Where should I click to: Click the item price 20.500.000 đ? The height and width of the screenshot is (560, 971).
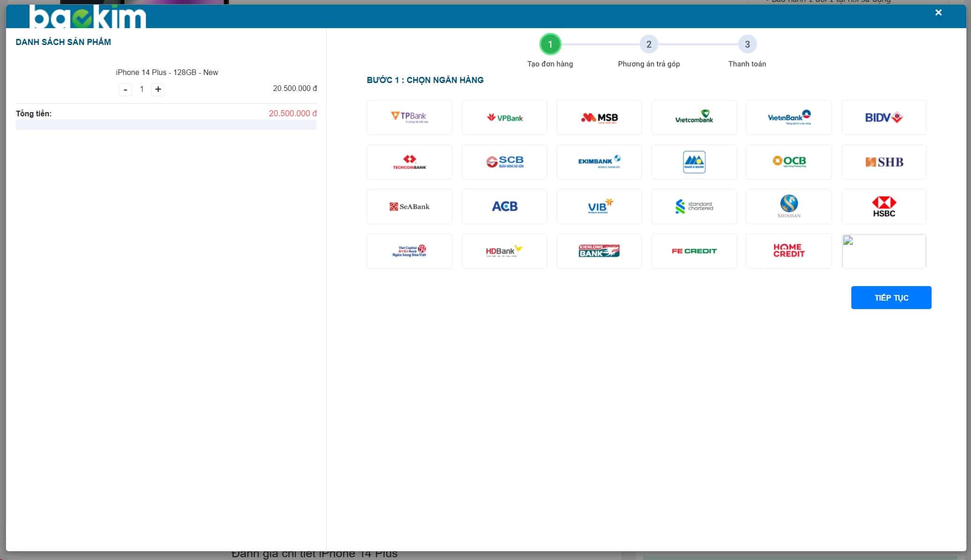tap(295, 89)
